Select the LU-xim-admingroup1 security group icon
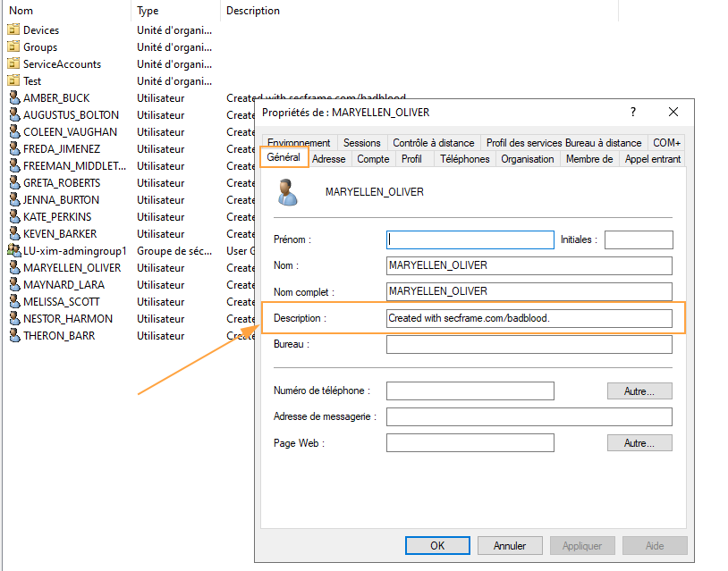 click(x=16, y=250)
